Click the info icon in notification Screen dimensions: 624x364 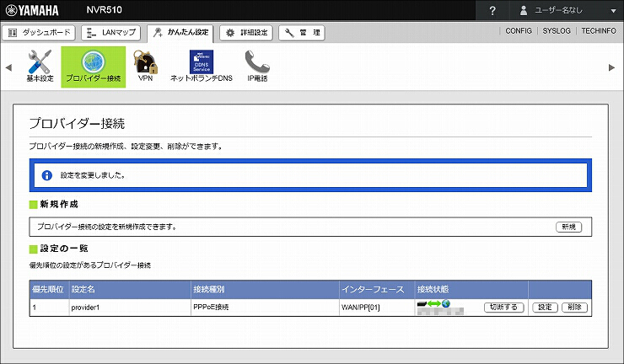pos(47,175)
